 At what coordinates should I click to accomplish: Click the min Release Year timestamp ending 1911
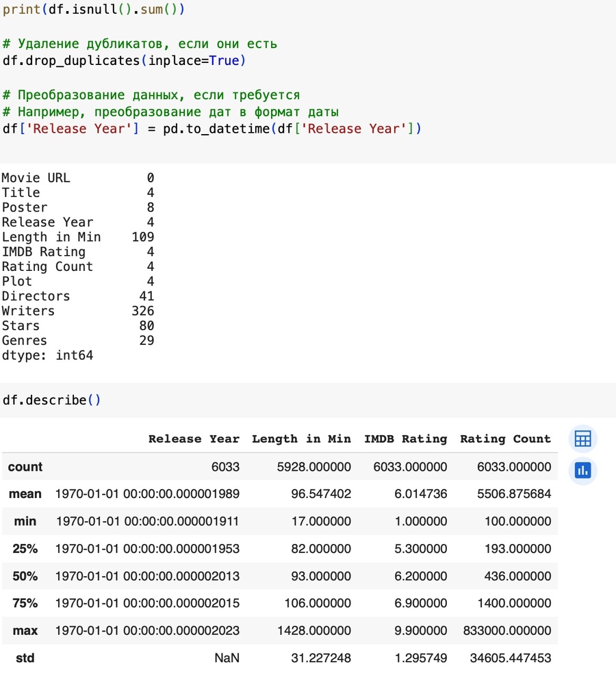148,521
